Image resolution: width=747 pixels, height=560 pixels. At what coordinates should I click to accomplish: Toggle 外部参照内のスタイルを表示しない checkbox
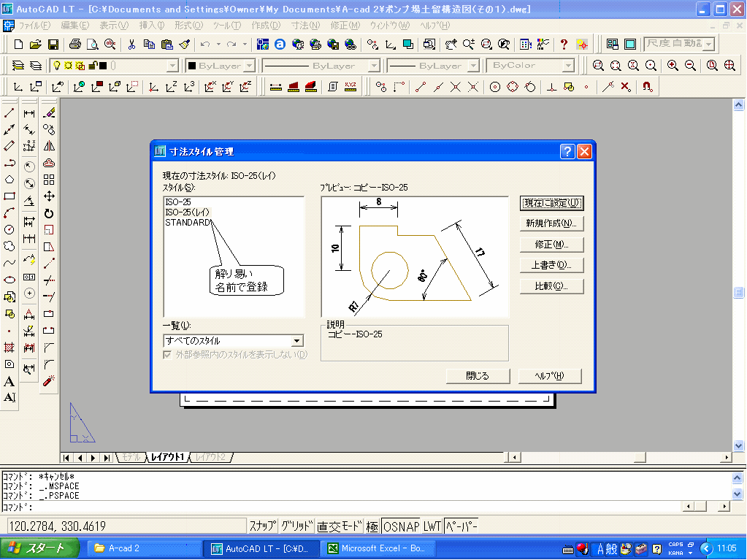click(x=167, y=355)
